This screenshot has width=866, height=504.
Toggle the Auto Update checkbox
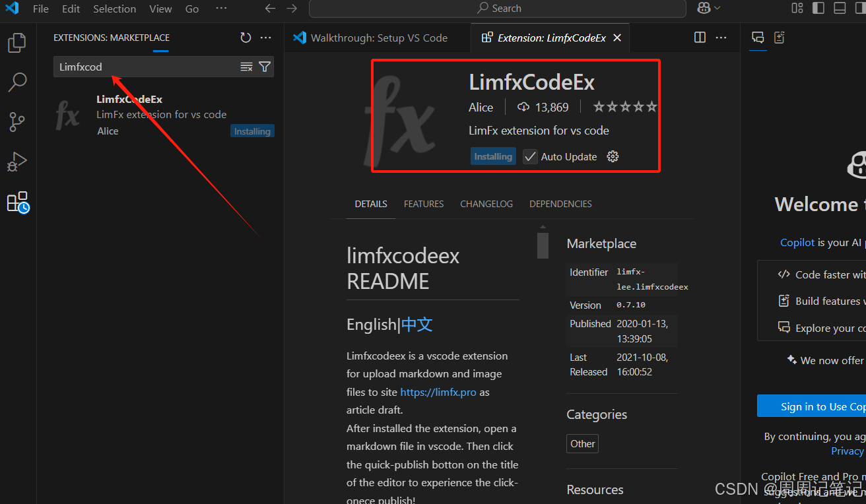point(530,156)
